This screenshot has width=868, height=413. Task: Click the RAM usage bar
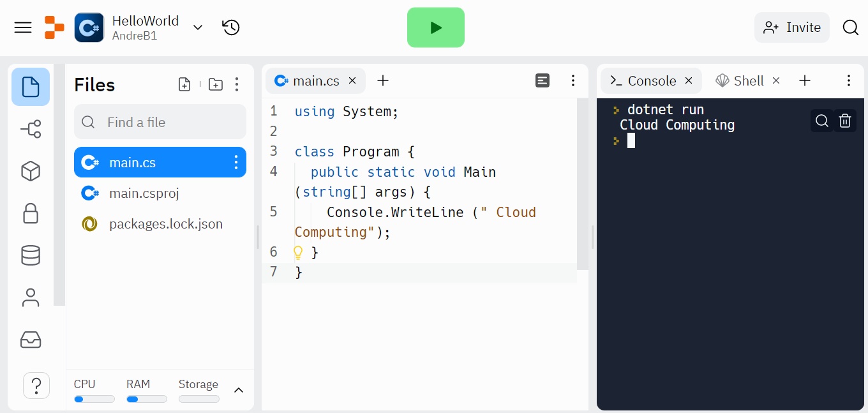[x=147, y=399]
